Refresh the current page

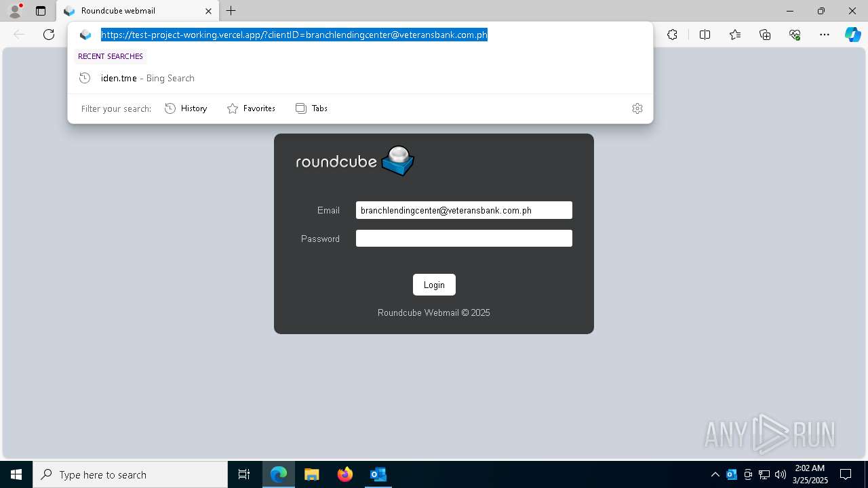(49, 35)
